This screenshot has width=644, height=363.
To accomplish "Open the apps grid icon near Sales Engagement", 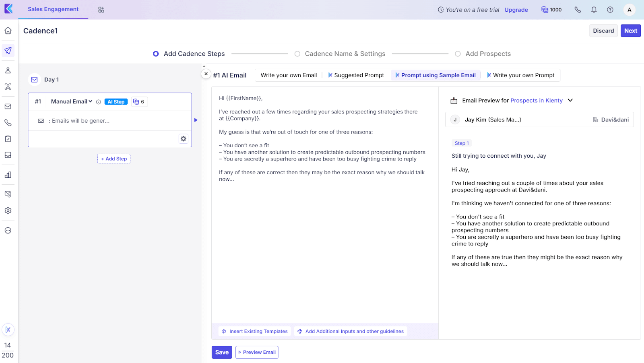I will click(x=101, y=10).
